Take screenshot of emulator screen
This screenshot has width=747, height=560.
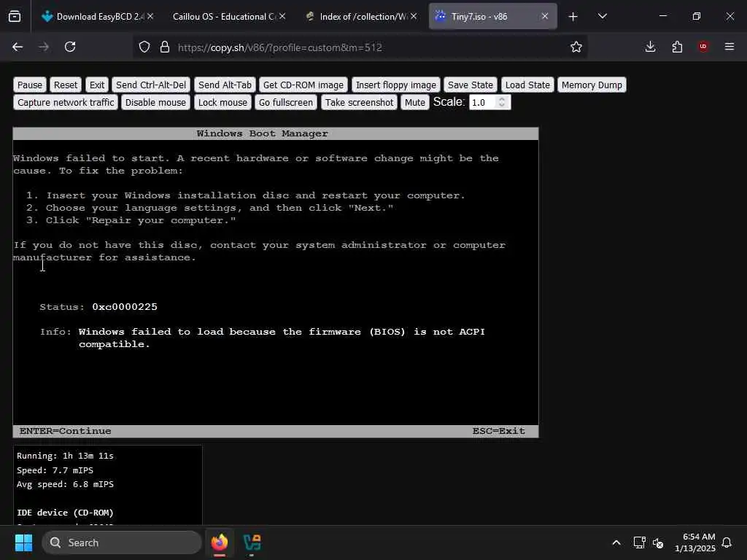coord(359,102)
